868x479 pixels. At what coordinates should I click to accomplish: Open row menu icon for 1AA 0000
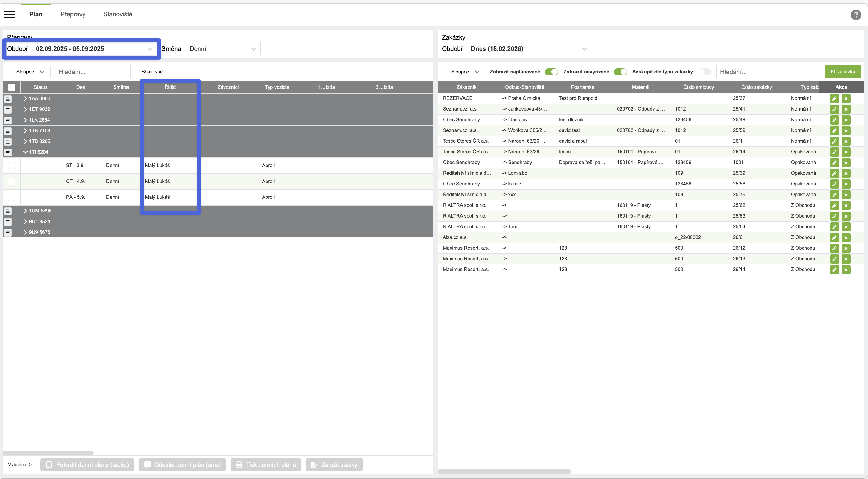click(x=8, y=99)
